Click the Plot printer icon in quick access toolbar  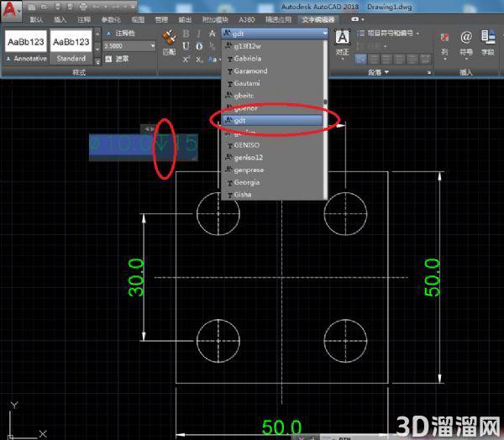tap(83, 7)
